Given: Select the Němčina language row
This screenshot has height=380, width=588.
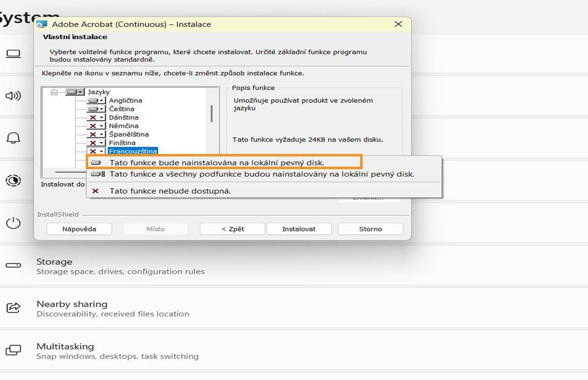Looking at the screenshot, I should tap(123, 126).
